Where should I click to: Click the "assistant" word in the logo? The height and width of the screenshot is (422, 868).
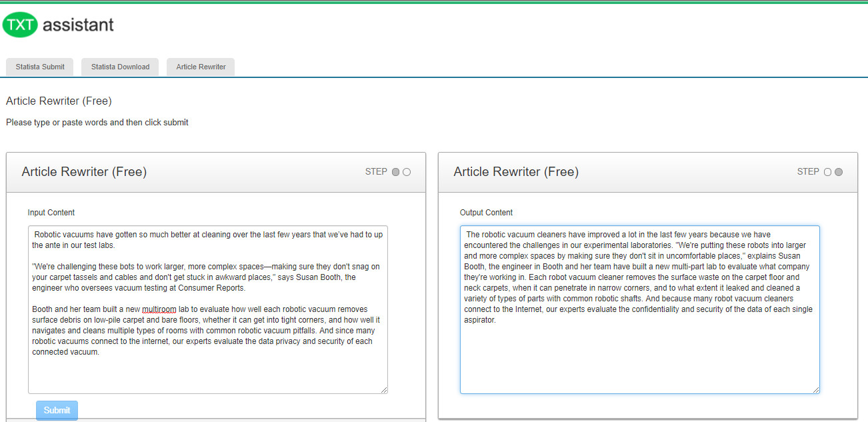coord(78,25)
